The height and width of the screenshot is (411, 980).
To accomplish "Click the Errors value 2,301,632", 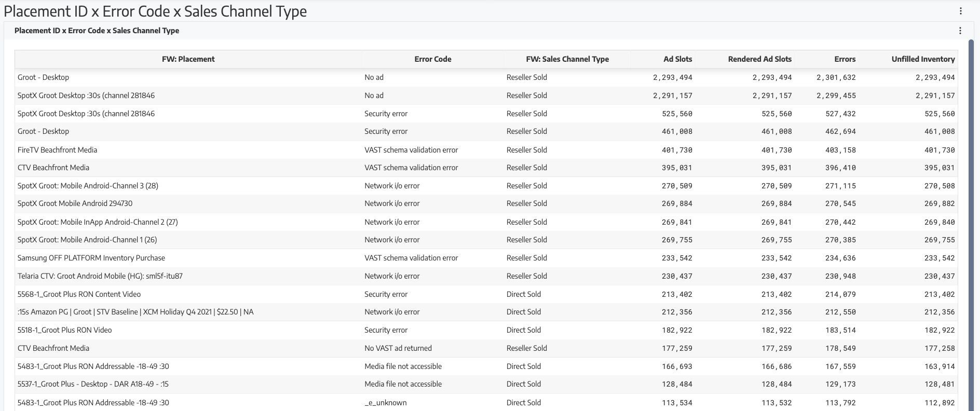I will (x=836, y=78).
